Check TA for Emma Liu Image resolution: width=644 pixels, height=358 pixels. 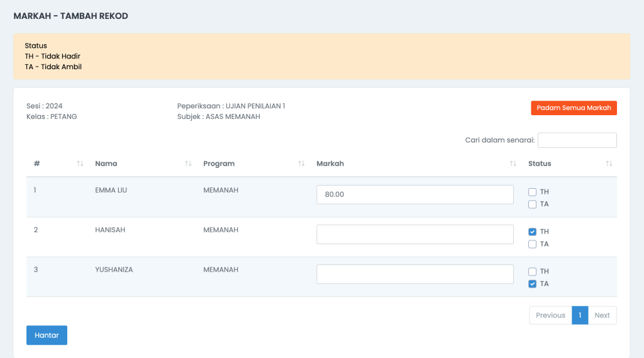coord(532,204)
